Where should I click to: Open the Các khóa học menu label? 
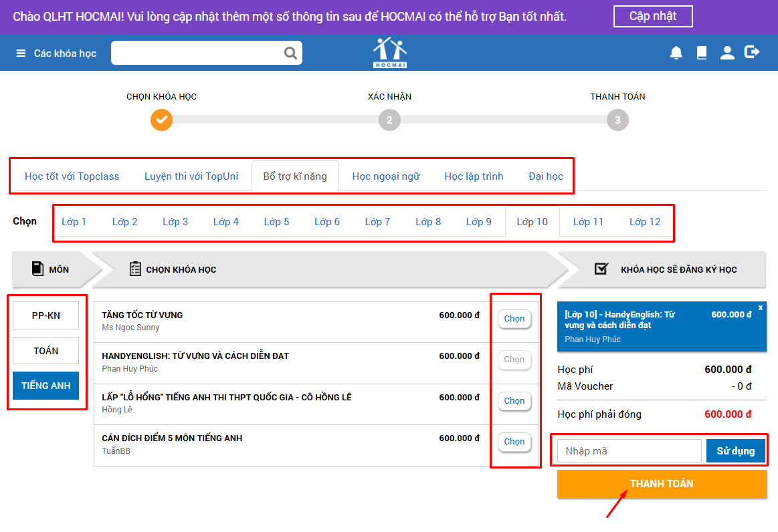coord(65,53)
